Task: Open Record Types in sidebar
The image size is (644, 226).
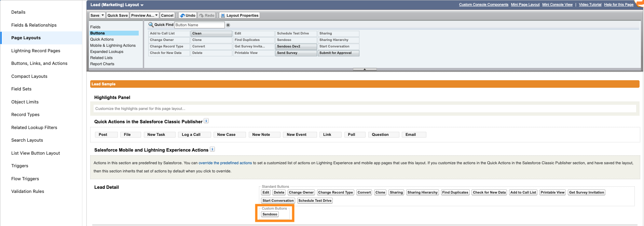Action: [25, 115]
